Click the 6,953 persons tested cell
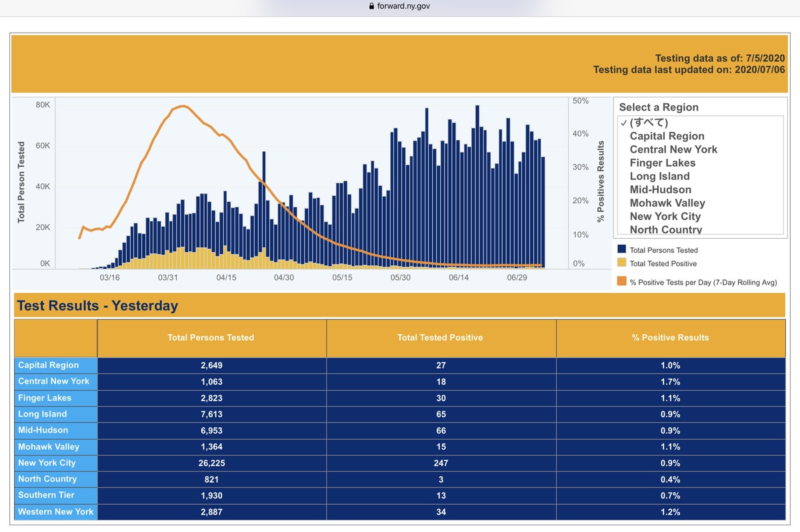 (211, 430)
